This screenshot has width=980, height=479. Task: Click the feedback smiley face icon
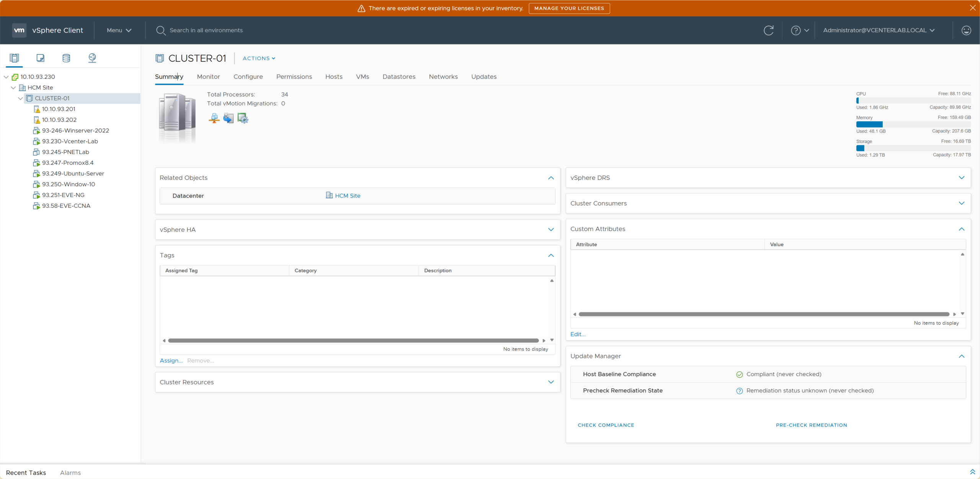pos(966,30)
